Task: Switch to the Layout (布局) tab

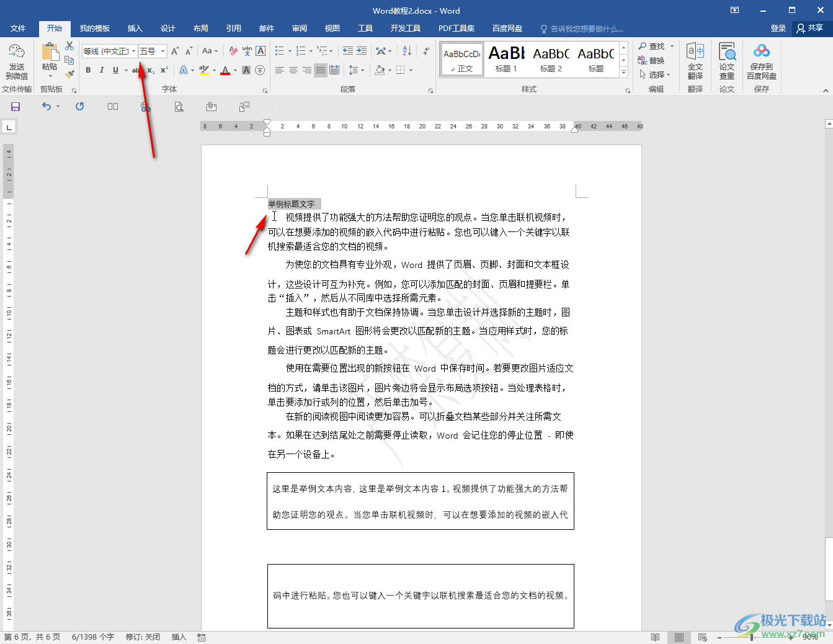Action: [x=200, y=29]
